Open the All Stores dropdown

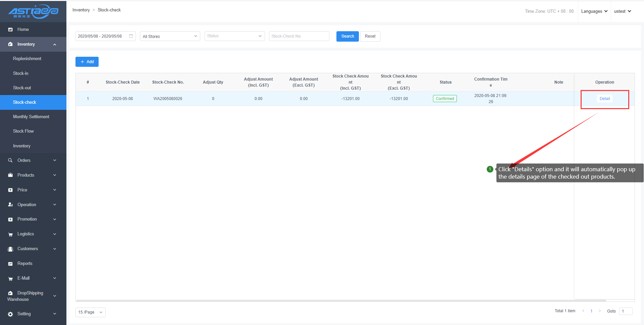click(170, 36)
